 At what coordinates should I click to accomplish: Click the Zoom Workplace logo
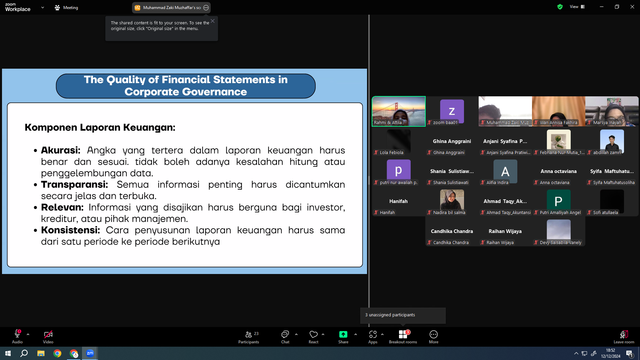[18, 7]
